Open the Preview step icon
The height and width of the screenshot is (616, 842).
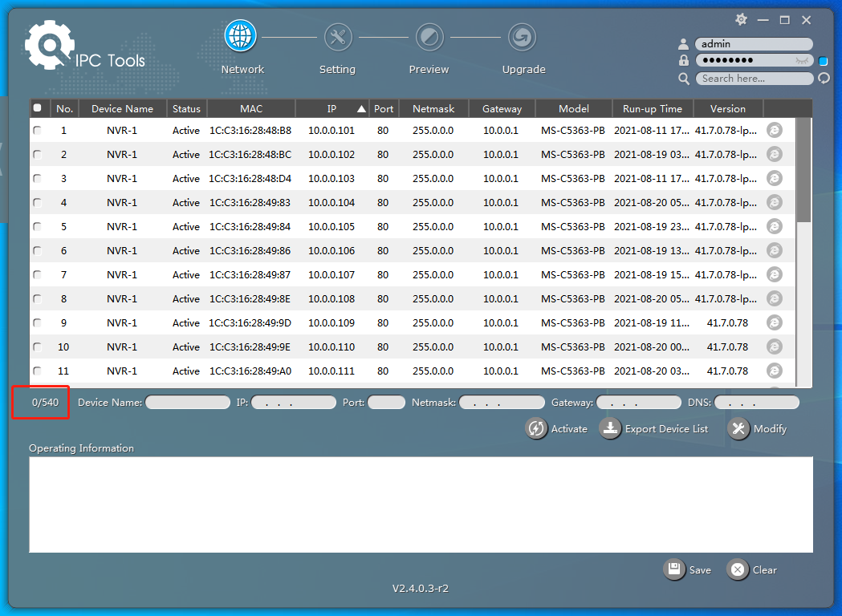click(429, 37)
